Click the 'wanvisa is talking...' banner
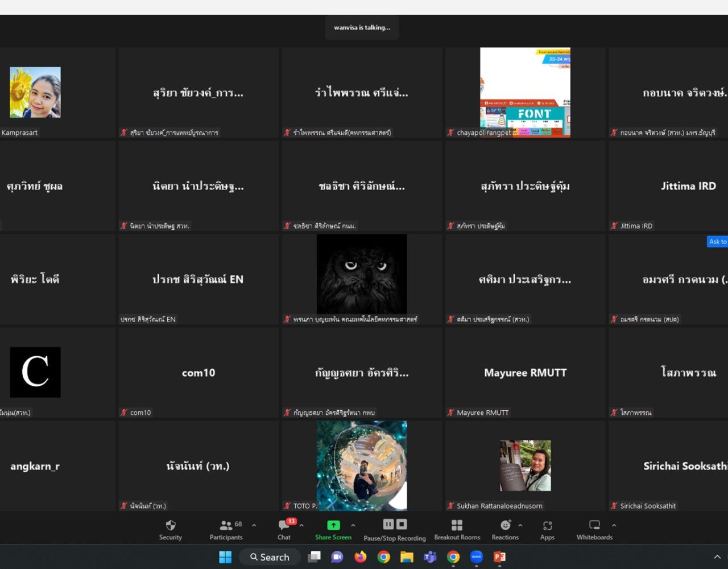728x569 pixels. (x=362, y=27)
